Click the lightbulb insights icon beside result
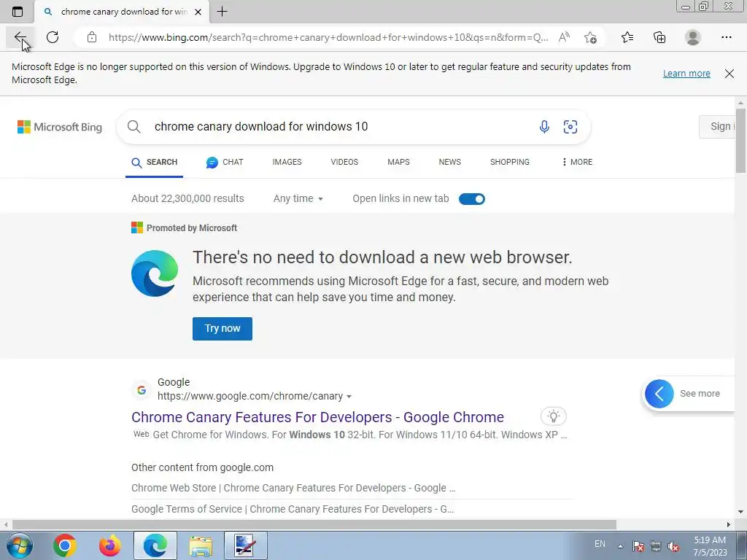The image size is (747, 560). click(553, 416)
